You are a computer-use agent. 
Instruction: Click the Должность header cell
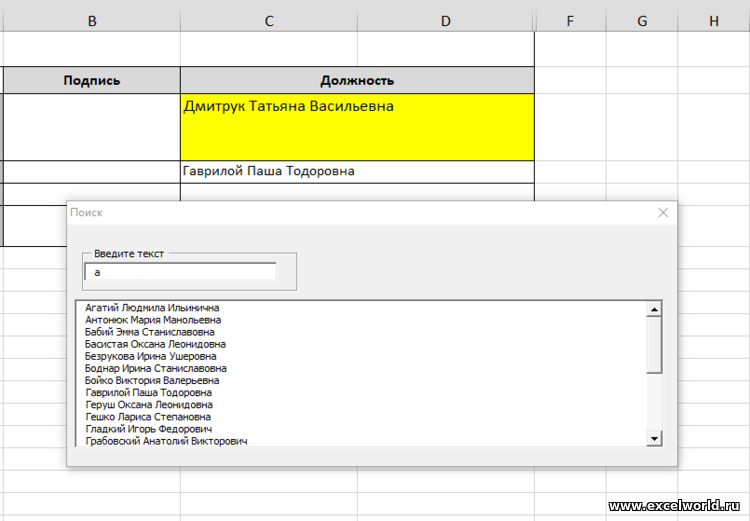pos(357,80)
